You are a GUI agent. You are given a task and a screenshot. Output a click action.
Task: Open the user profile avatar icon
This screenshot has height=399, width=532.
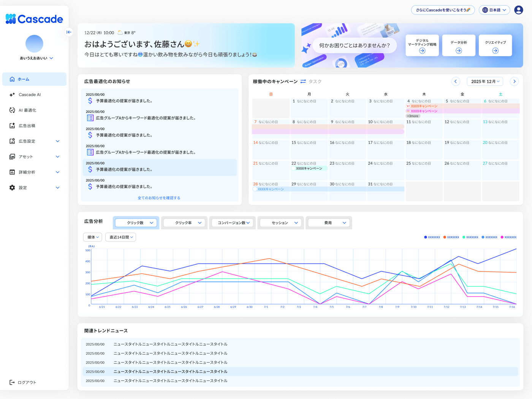click(x=518, y=10)
